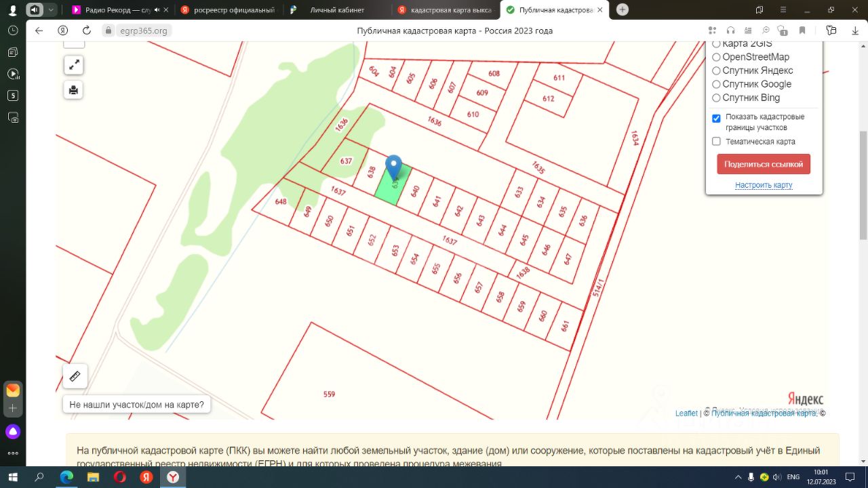
Task: Choose Спутник Google map layer
Action: coord(716,85)
